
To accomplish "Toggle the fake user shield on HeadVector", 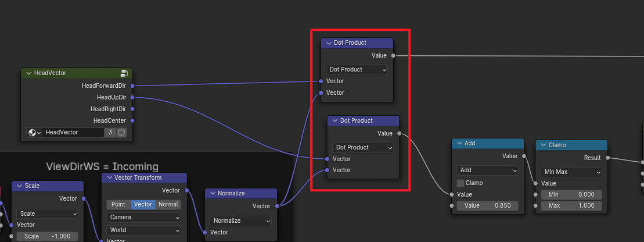I will point(122,133).
